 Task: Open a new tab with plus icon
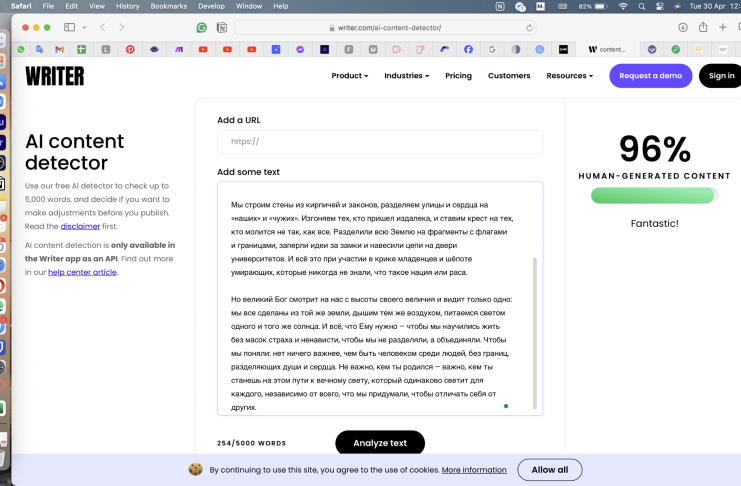(x=723, y=27)
